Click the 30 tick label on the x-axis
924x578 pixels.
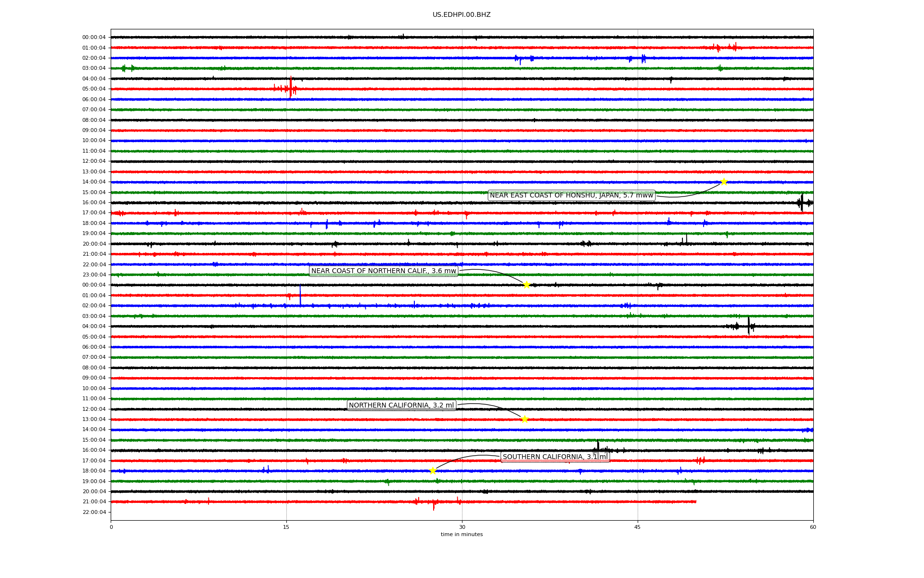tap(462, 527)
